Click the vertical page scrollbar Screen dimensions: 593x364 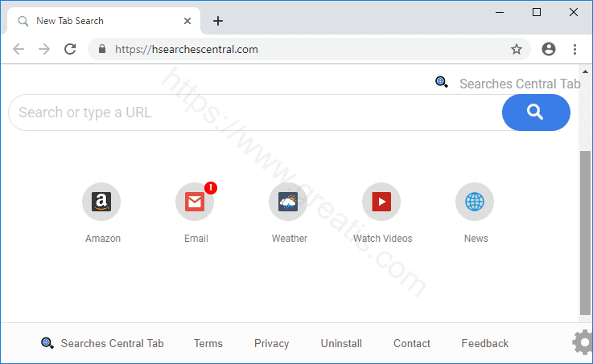(585, 233)
